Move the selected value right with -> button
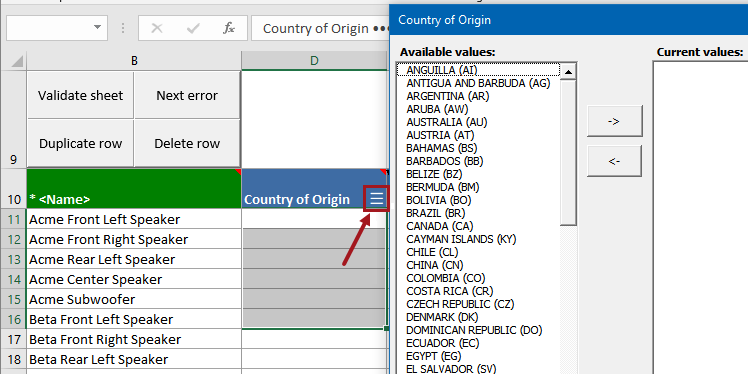Screen dimensions: 748x374 tap(614, 121)
